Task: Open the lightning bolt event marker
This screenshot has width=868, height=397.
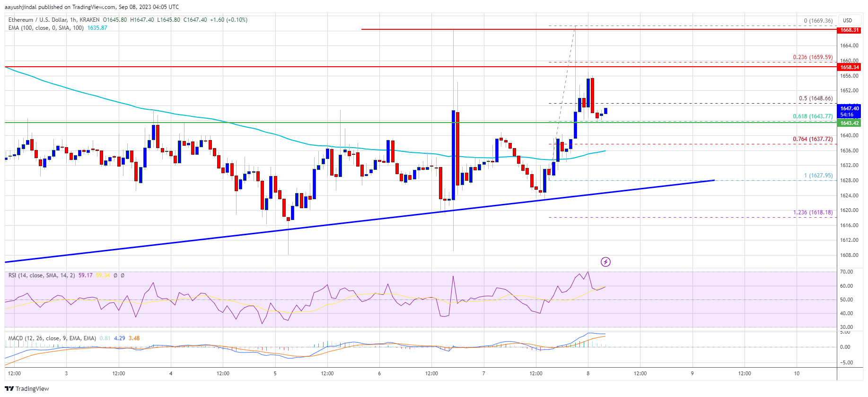Action: [605, 262]
